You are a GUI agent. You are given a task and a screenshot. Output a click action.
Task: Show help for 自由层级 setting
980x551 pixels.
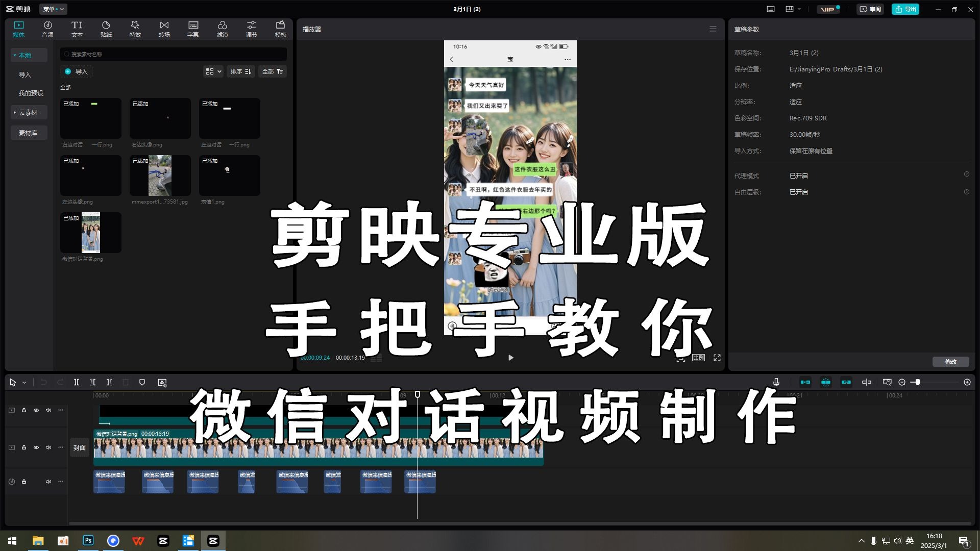(x=967, y=192)
